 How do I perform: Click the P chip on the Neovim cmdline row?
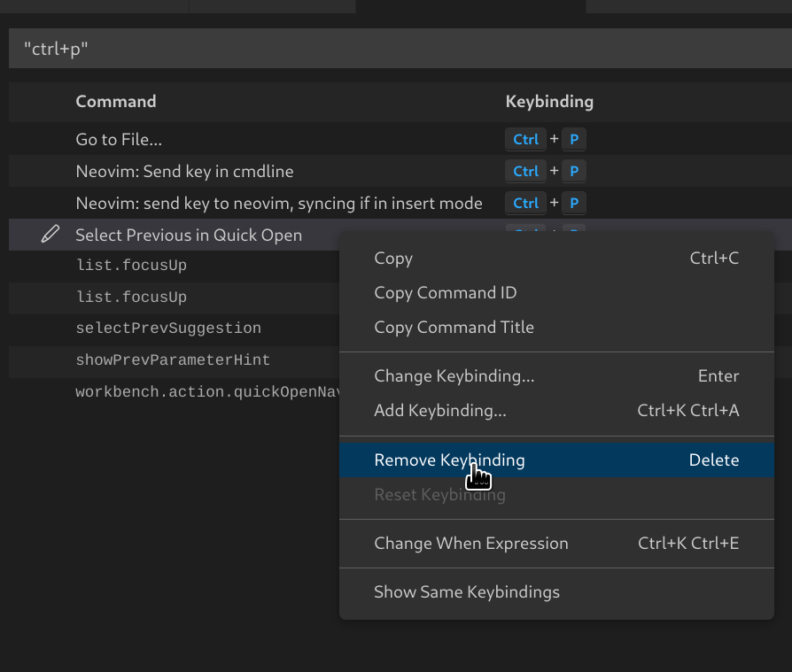tap(574, 171)
